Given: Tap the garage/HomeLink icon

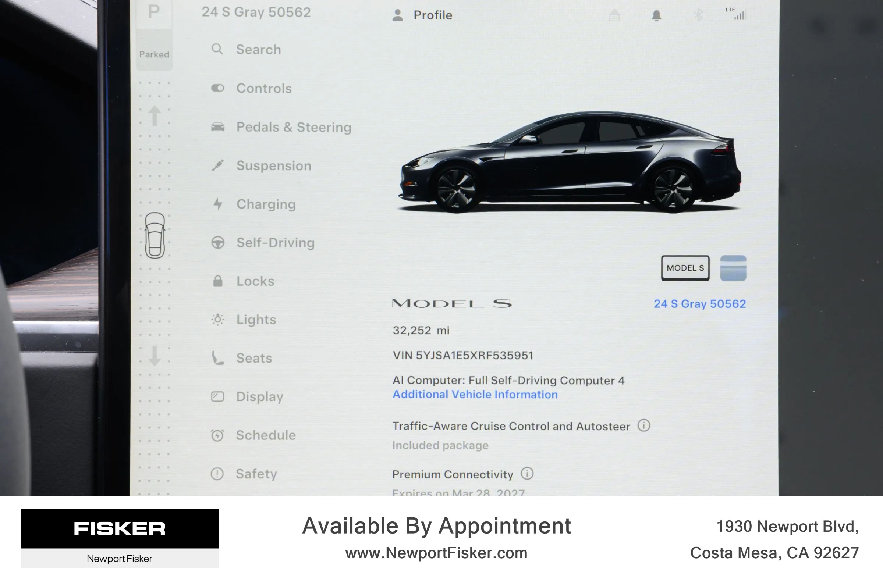Looking at the screenshot, I should coord(614,15).
